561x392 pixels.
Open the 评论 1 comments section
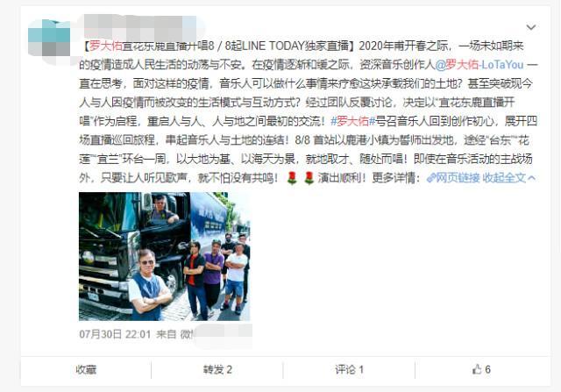(x=349, y=369)
